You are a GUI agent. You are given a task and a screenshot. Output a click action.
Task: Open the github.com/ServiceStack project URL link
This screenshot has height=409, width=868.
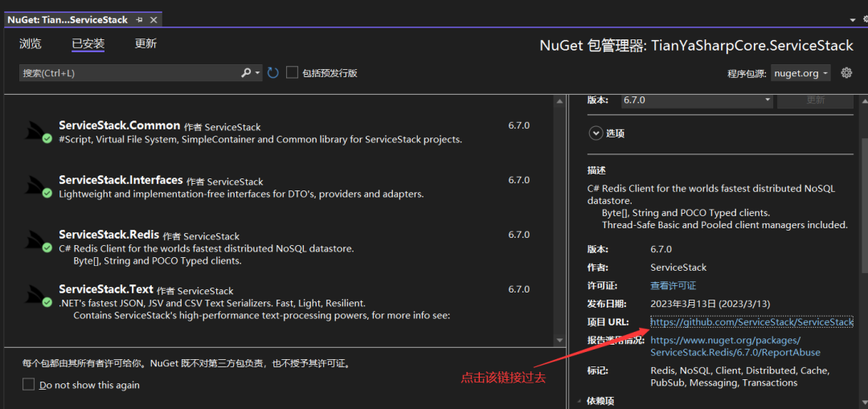pos(751,321)
